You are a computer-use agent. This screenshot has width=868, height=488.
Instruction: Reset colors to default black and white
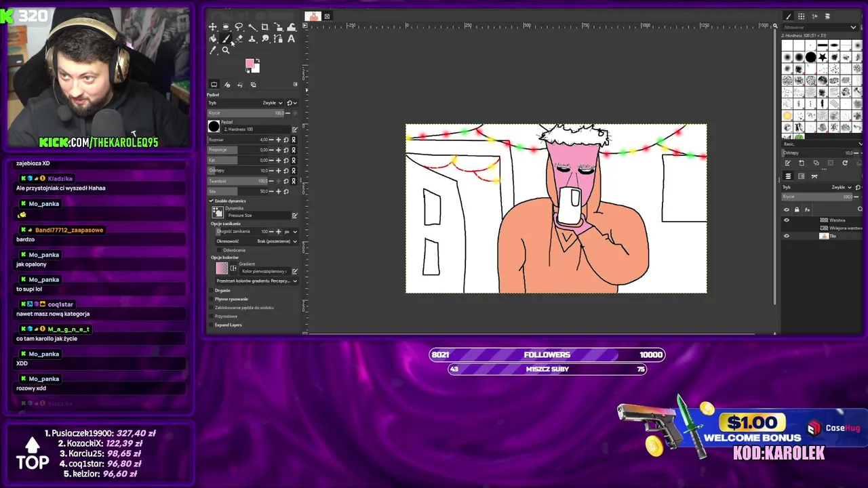click(248, 70)
